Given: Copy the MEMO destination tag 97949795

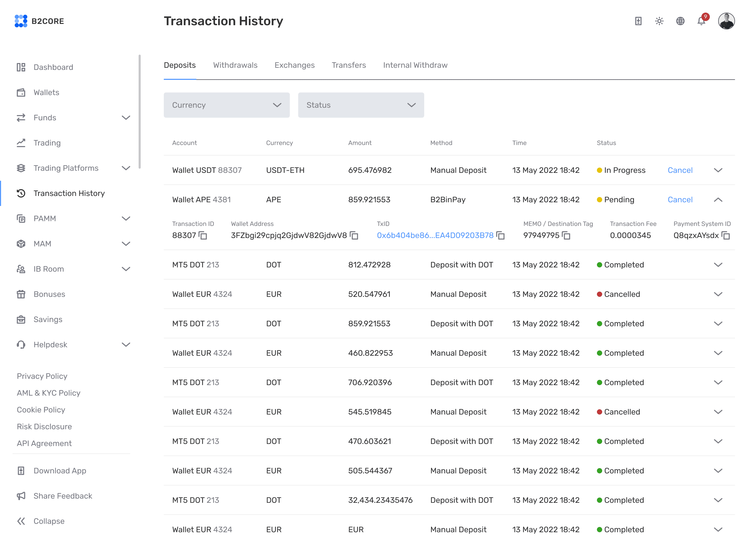Looking at the screenshot, I should [x=566, y=236].
